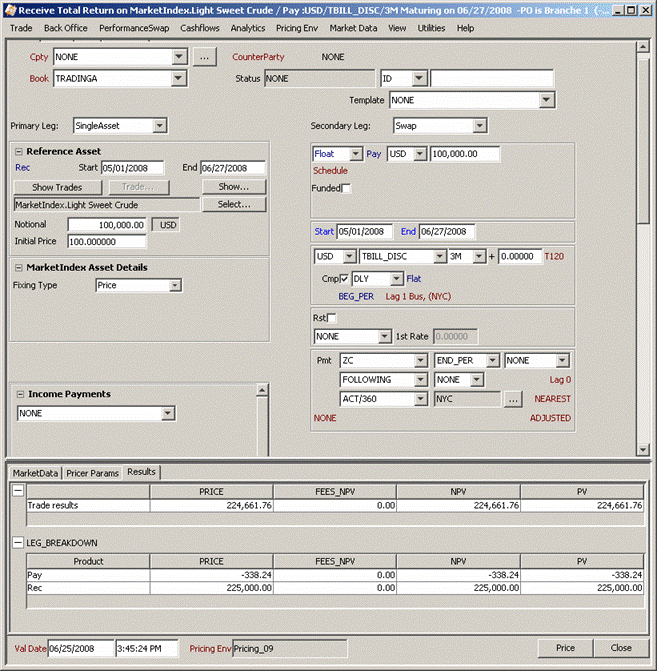Click main panel scrollbar up arrow
The image size is (657, 671).
(x=642, y=46)
